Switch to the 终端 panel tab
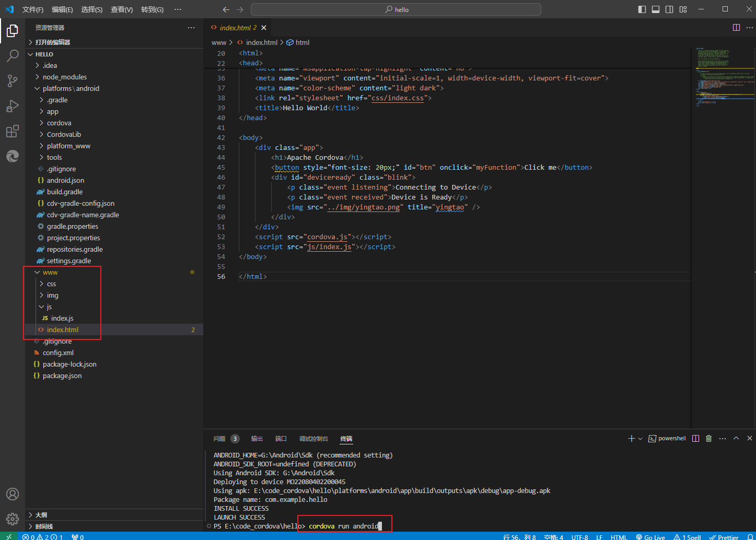This screenshot has width=756, height=540. [x=346, y=439]
